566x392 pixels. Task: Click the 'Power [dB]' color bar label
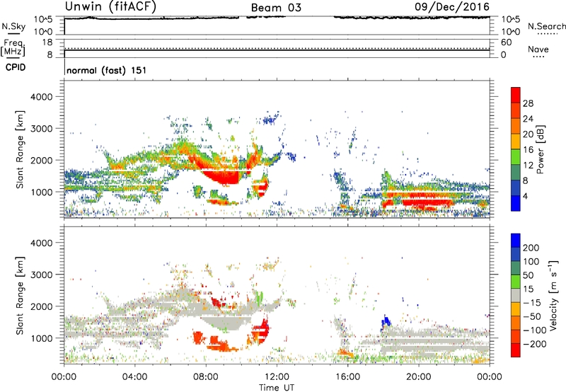coord(541,149)
